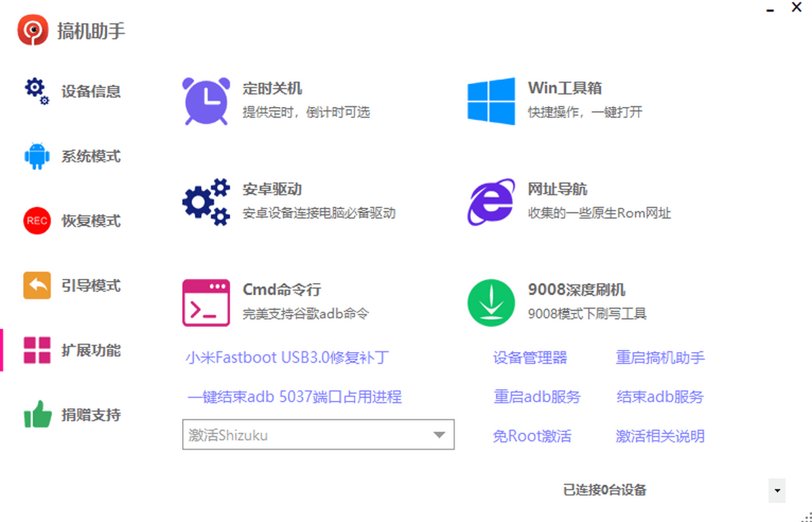This screenshot has width=812, height=522.
Task: Click the 系统模式 Android robot icon
Action: (37, 156)
